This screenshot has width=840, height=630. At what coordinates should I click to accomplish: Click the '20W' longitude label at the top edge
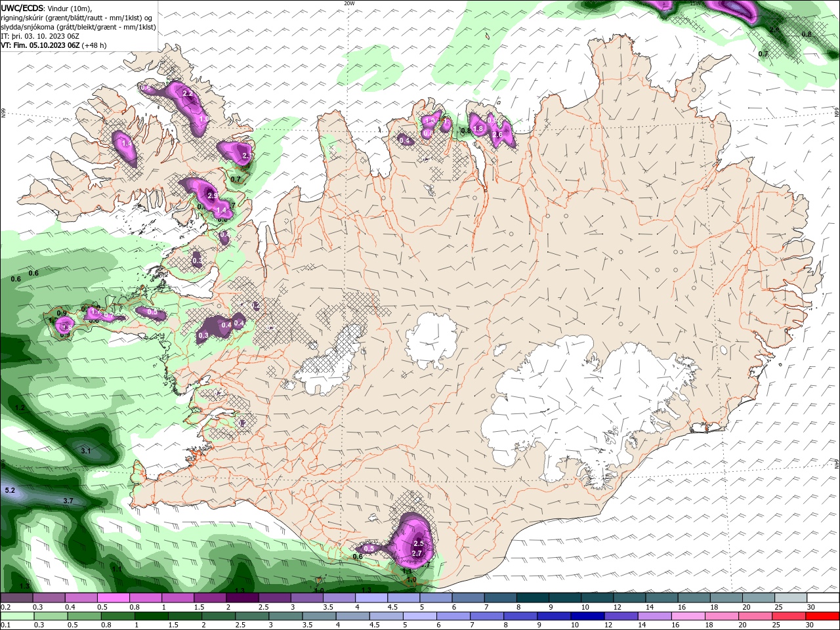(350, 3)
